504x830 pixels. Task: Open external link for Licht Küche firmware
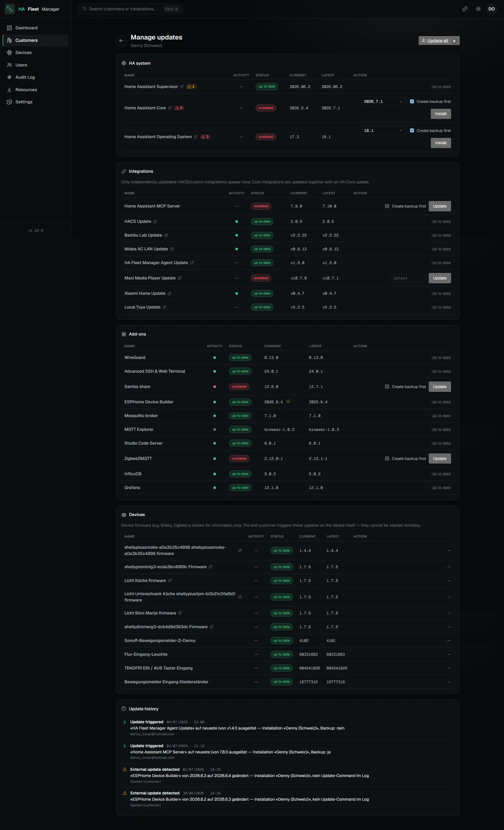pyautogui.click(x=170, y=580)
